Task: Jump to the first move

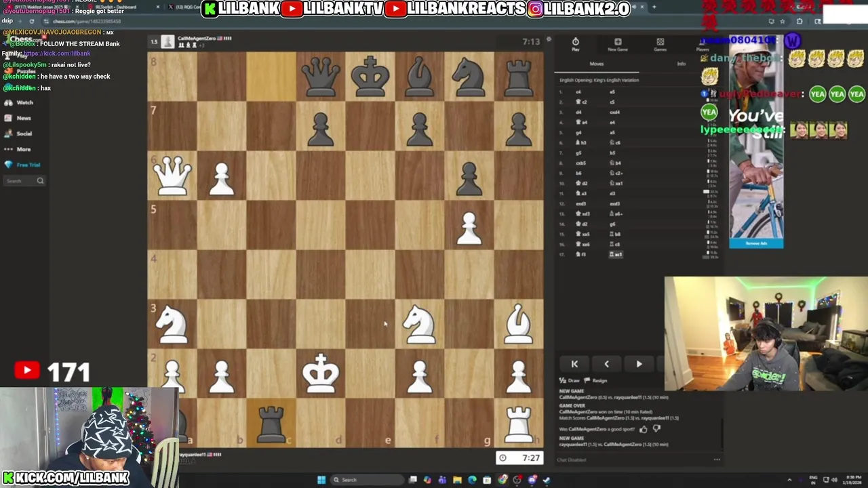Action: 574,364
